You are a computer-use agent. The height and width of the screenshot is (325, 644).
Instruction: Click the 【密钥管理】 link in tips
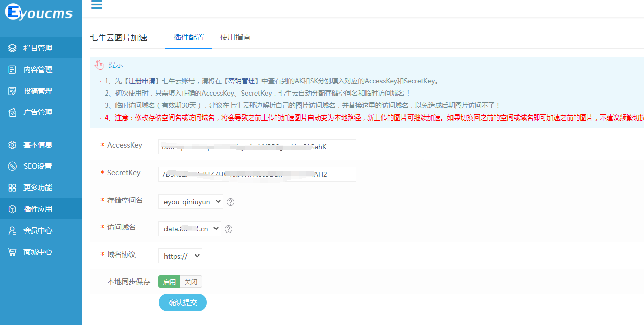pos(242,81)
